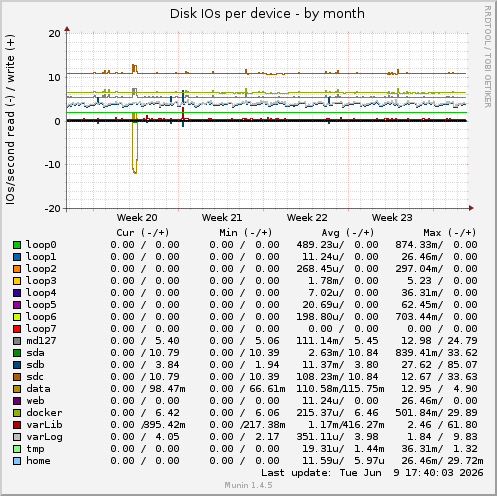Click the tmp light green swatch
497x496 pixels.
[x=17, y=449]
